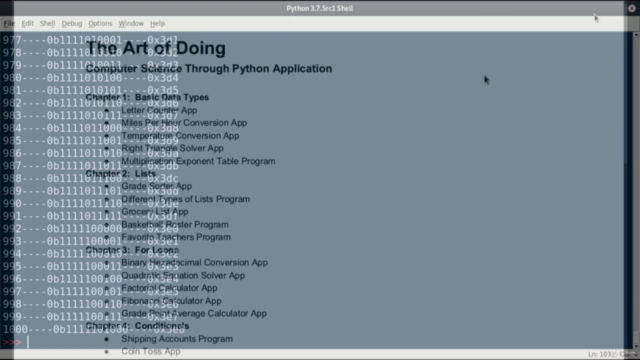This screenshot has width=640, height=360.
Task: Click the vertical scrollbar of the shell
Action: pyautogui.click(x=636, y=190)
